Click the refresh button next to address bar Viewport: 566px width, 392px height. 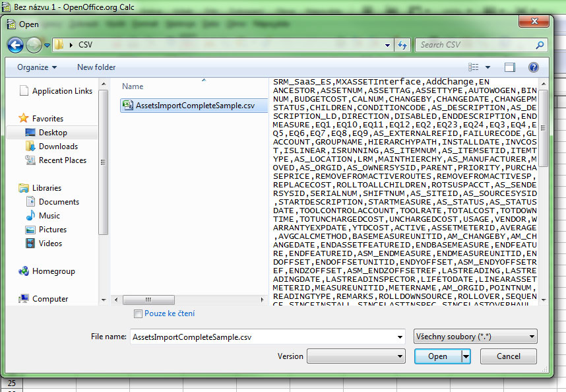(x=402, y=45)
